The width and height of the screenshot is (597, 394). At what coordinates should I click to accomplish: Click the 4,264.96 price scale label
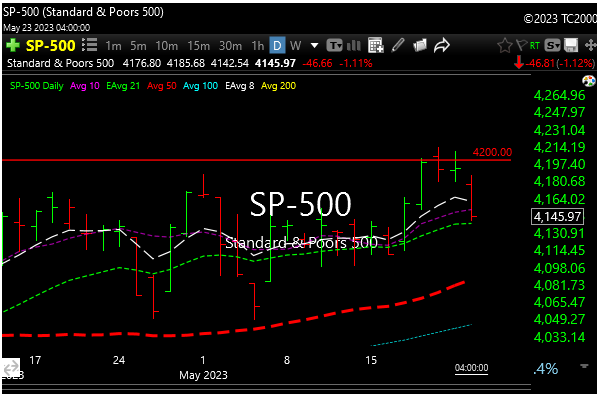[559, 95]
